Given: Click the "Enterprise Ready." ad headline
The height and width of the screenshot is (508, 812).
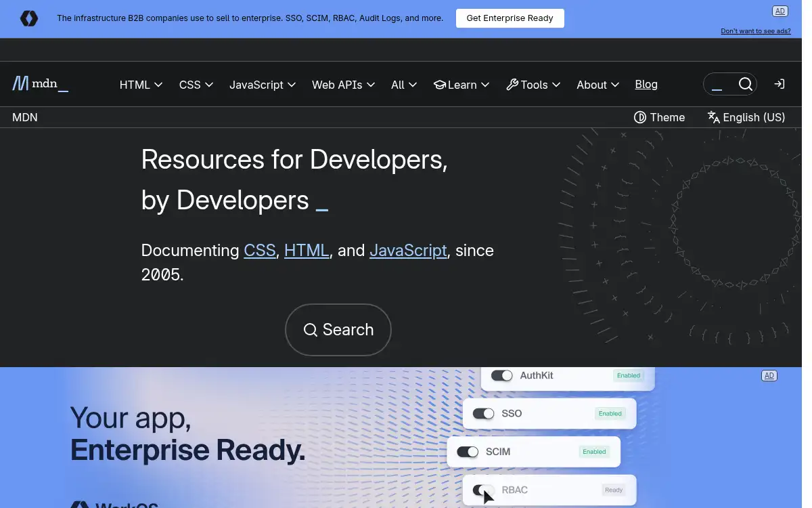Looking at the screenshot, I should [187, 450].
